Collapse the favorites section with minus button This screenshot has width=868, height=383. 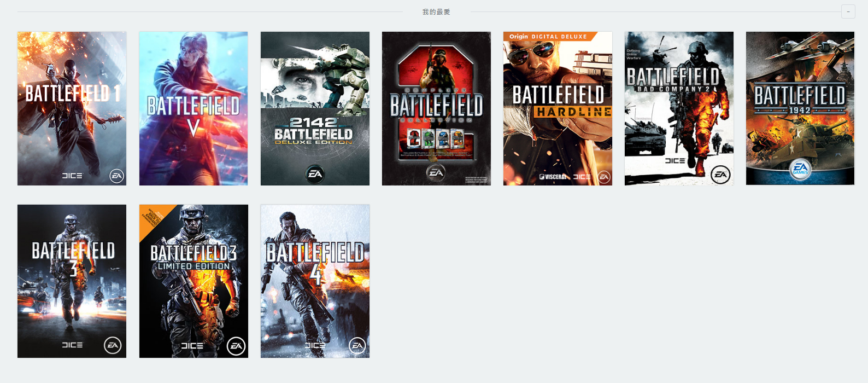[848, 11]
